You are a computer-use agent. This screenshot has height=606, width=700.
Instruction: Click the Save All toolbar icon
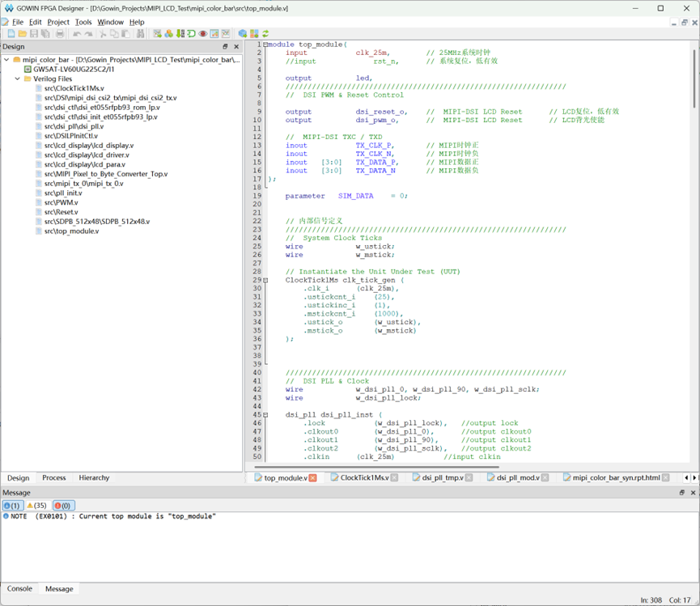point(45,34)
